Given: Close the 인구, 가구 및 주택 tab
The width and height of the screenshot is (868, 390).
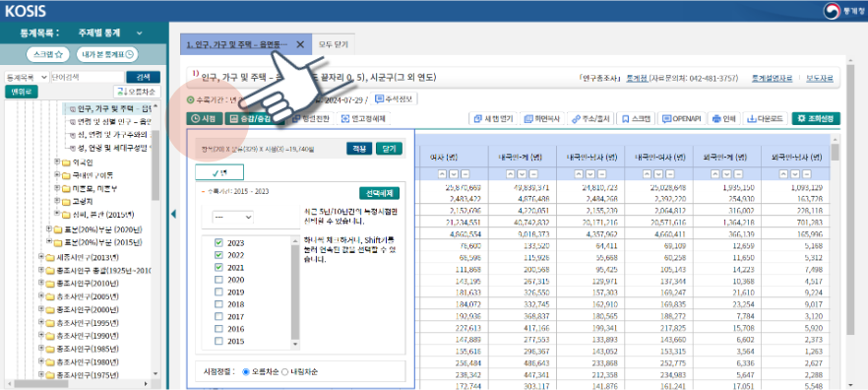Looking at the screenshot, I should [300, 44].
